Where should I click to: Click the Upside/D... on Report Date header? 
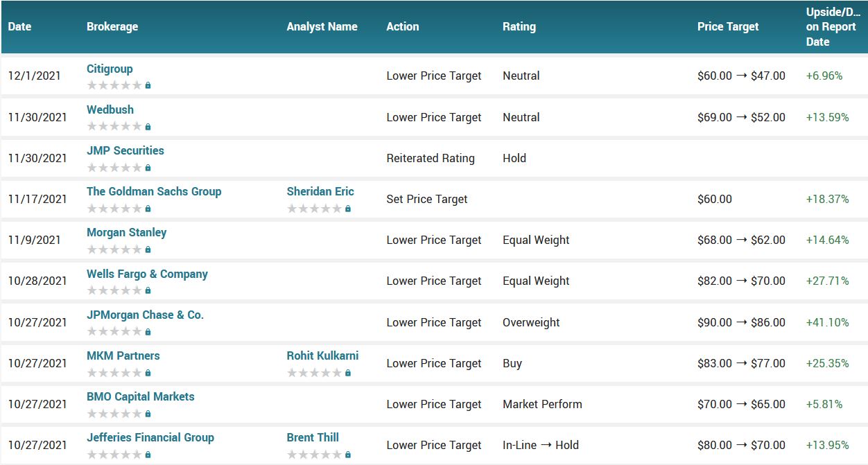tap(833, 27)
